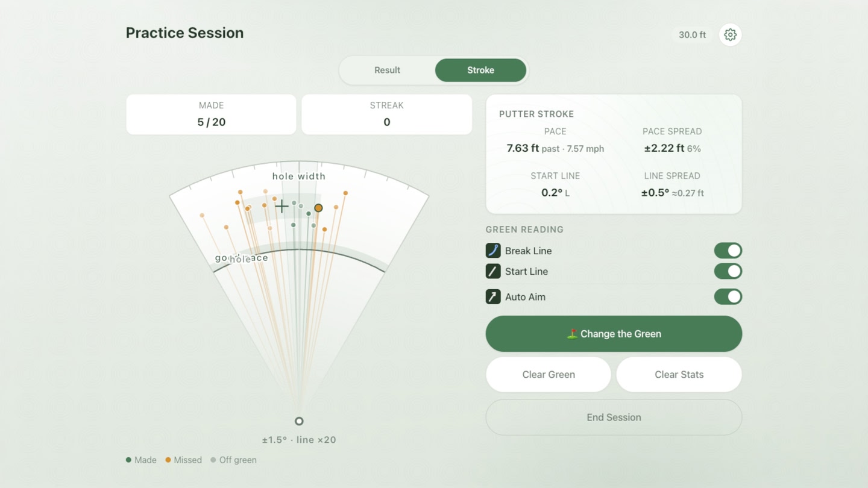End the practice session
The image size is (868, 488).
tap(614, 417)
